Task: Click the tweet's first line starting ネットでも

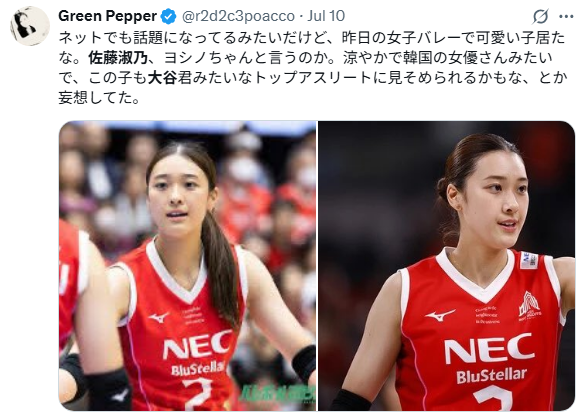Action: [x=312, y=38]
